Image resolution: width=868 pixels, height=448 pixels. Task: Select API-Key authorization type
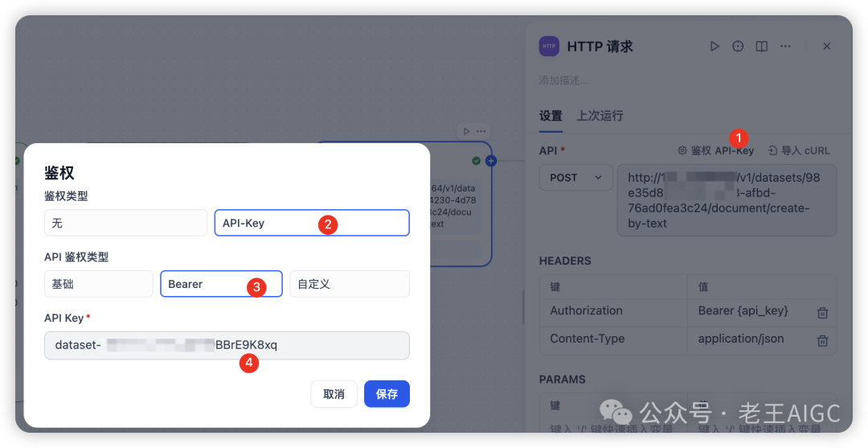[x=312, y=223]
